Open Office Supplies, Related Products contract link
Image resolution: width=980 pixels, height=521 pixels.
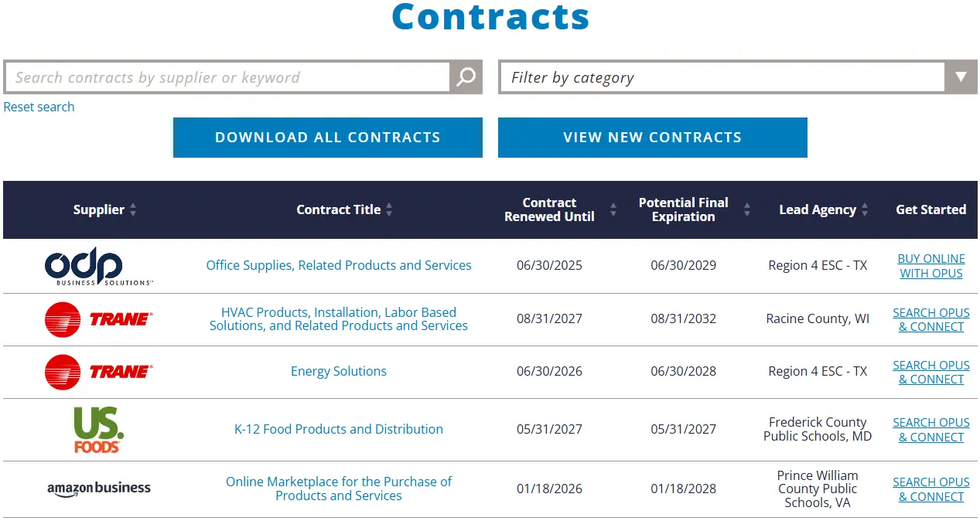coord(339,265)
